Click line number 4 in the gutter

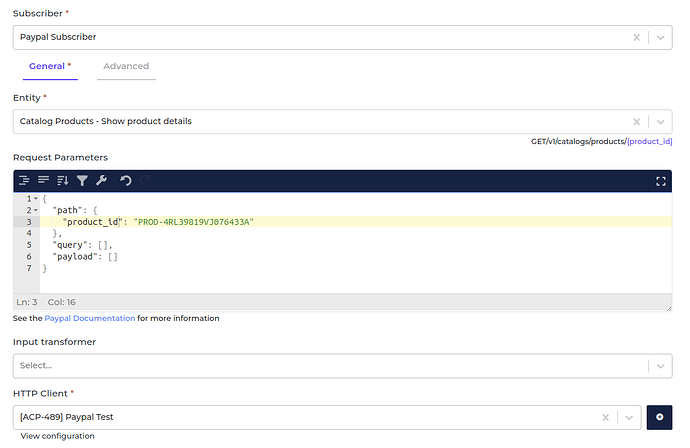point(29,233)
